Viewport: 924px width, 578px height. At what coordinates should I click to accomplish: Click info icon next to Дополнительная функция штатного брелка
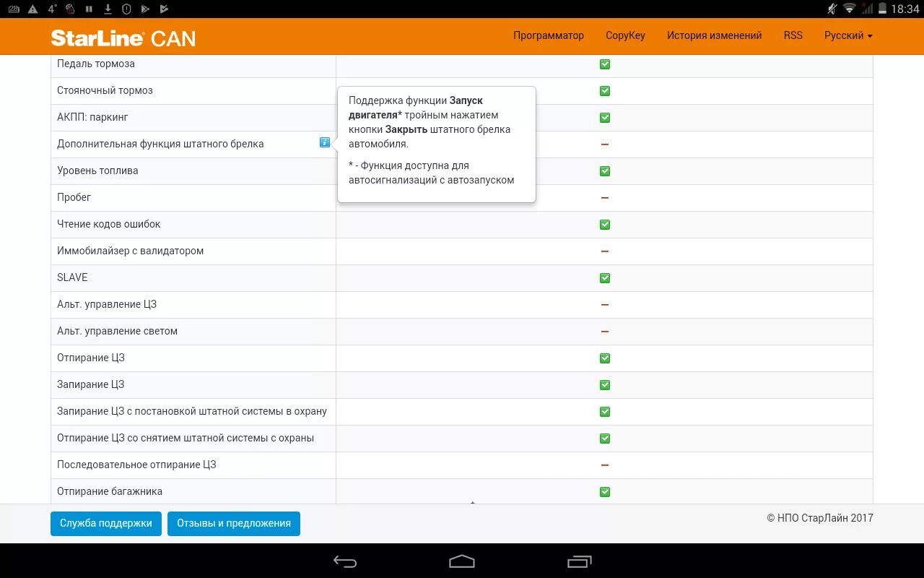[x=325, y=142]
